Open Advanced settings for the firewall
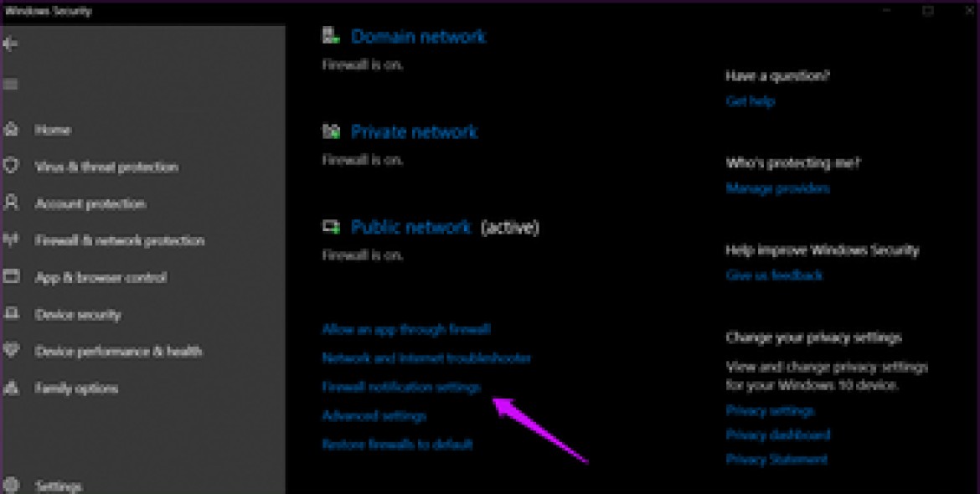This screenshot has width=980, height=494. point(374,415)
